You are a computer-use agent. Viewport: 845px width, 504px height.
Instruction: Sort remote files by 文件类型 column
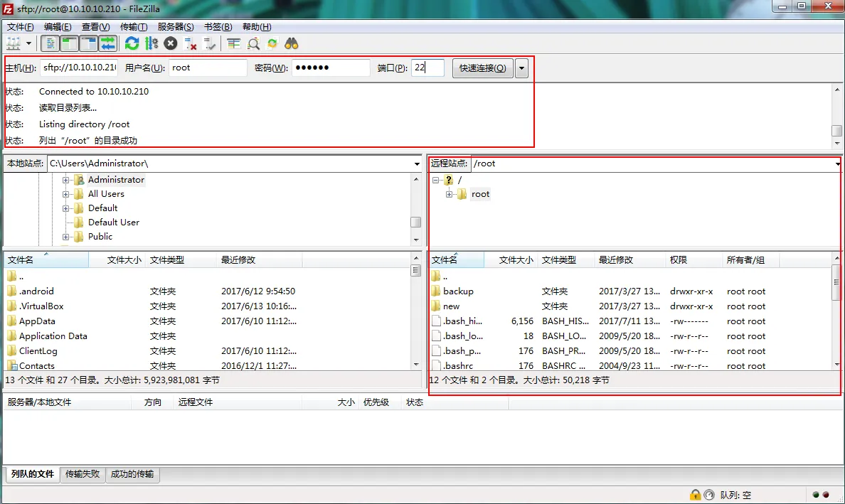pyautogui.click(x=565, y=260)
